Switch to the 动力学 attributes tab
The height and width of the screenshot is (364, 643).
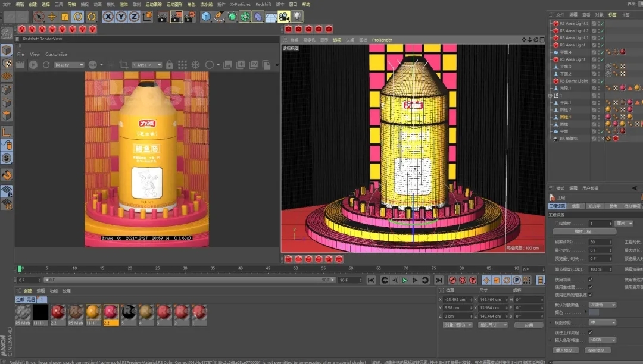coord(595,206)
